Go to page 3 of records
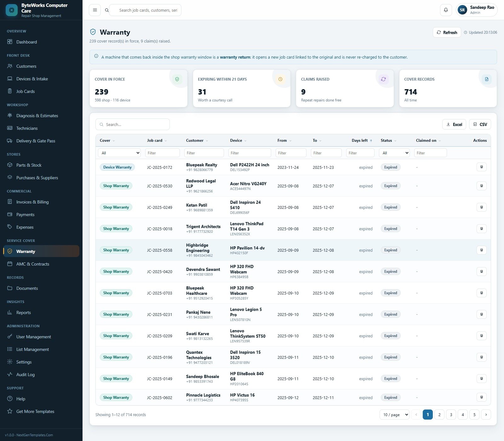The height and width of the screenshot is (441, 504). point(451,415)
